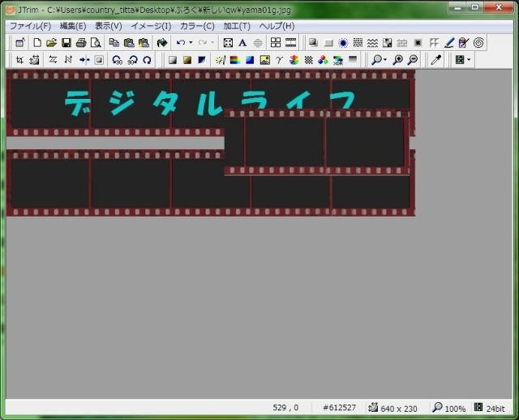Open the grid pattern dropdown arrow
The height and width of the screenshot is (420, 519).
(x=468, y=60)
